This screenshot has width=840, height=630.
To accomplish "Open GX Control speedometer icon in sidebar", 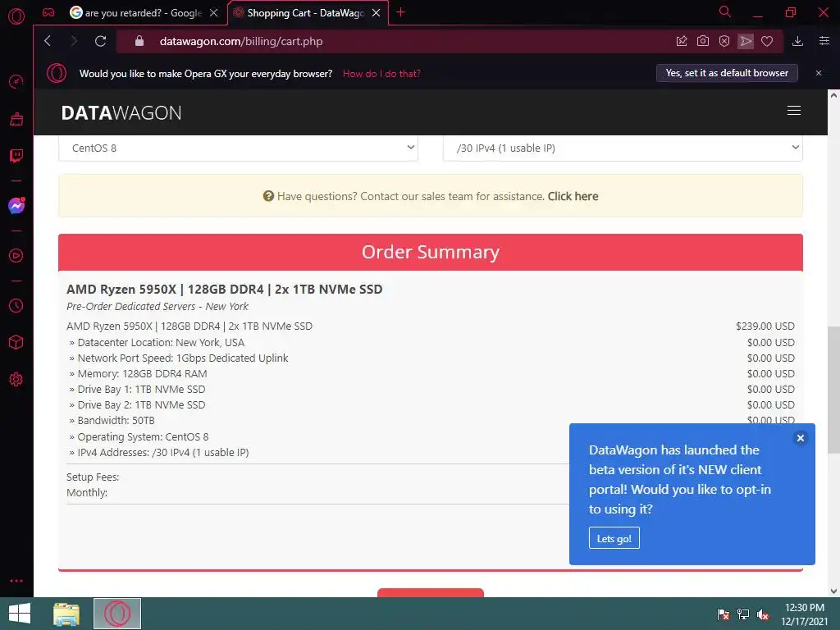I will tap(16, 81).
